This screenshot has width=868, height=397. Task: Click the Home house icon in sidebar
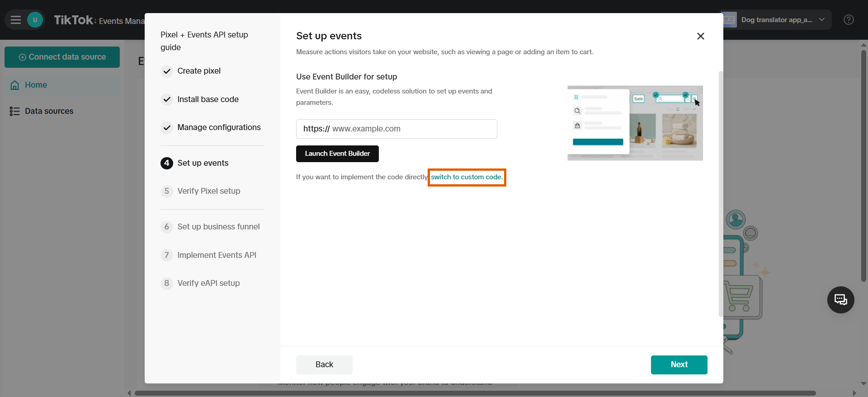pos(15,85)
